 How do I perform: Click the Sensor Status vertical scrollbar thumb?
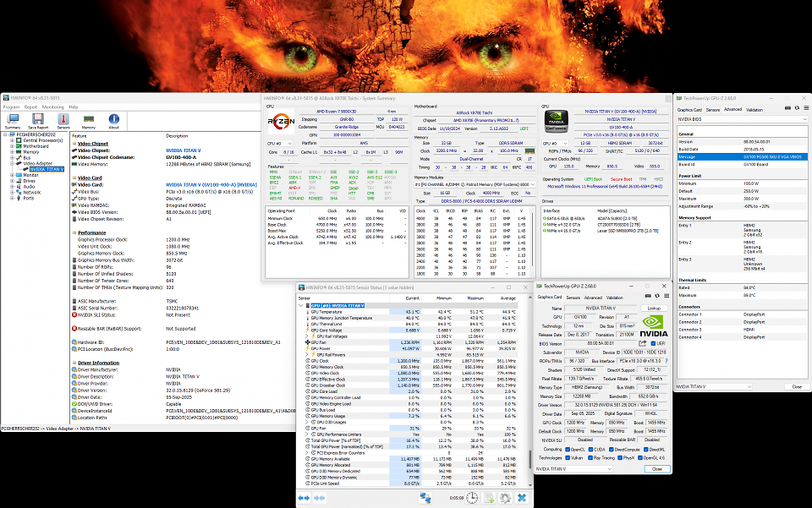click(x=529, y=458)
